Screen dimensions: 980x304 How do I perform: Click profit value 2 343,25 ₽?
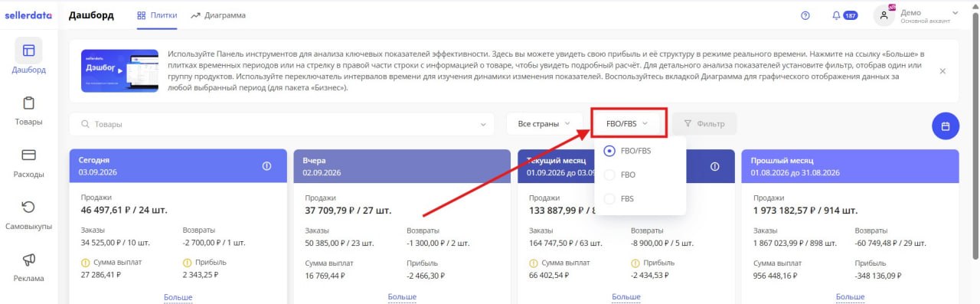[201, 274]
